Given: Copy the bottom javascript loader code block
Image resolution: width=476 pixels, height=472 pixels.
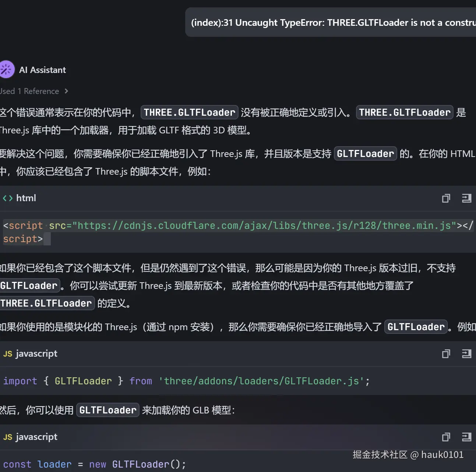Looking at the screenshot, I should (446, 437).
